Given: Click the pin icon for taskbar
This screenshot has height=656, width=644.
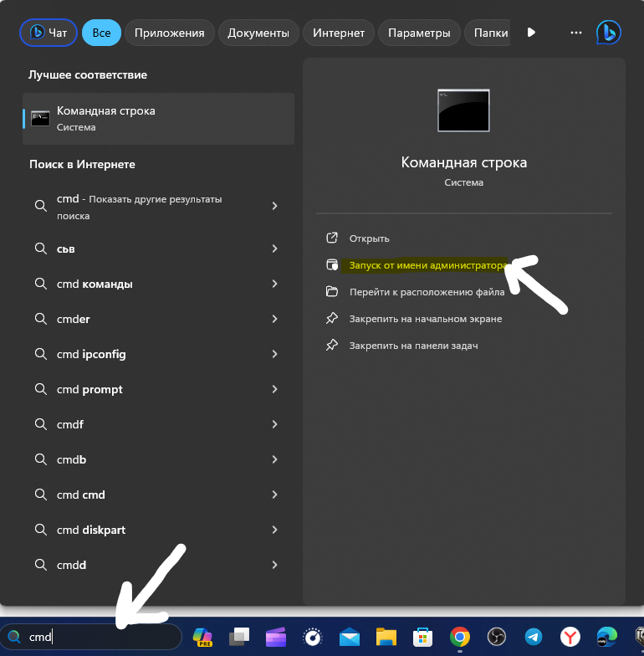Looking at the screenshot, I should point(332,345).
